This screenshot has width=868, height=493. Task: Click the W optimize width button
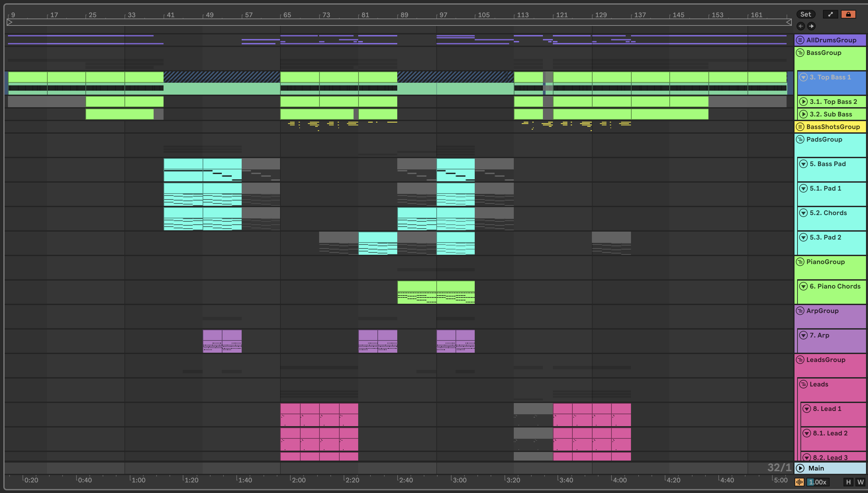coord(860,482)
